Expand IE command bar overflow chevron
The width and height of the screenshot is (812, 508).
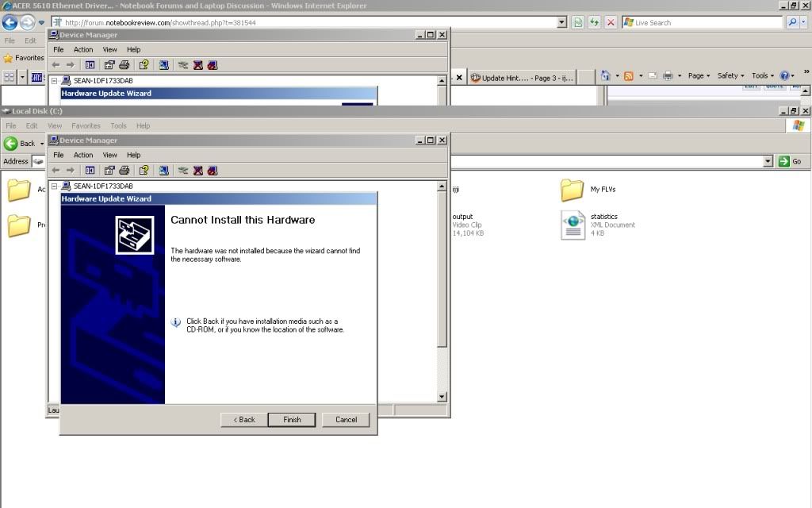[x=806, y=72]
